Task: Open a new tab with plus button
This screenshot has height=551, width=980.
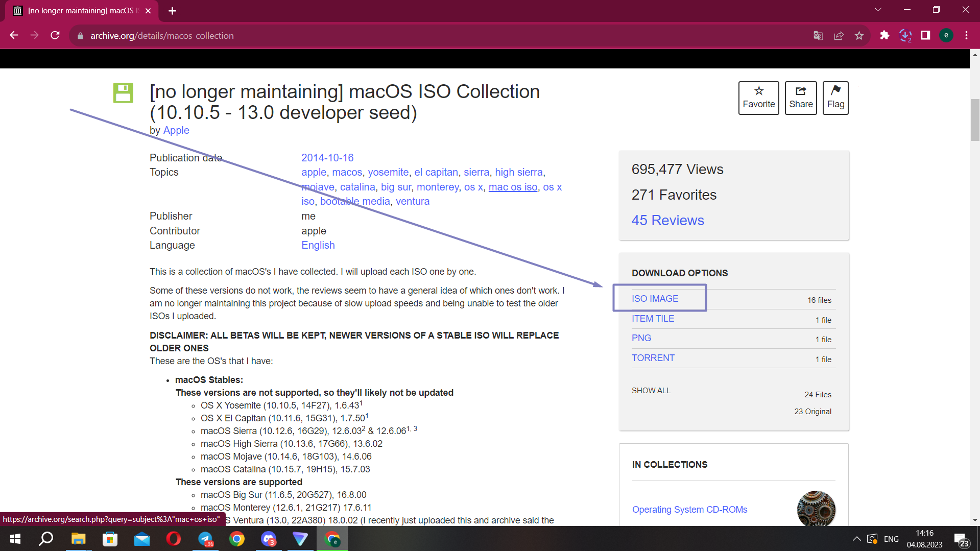Action: tap(173, 11)
